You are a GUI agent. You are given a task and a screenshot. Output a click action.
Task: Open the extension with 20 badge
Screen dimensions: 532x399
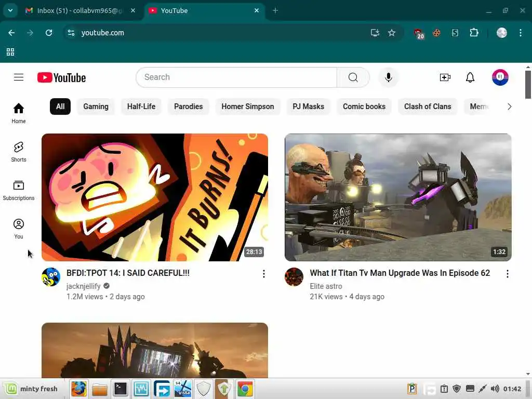[419, 33]
